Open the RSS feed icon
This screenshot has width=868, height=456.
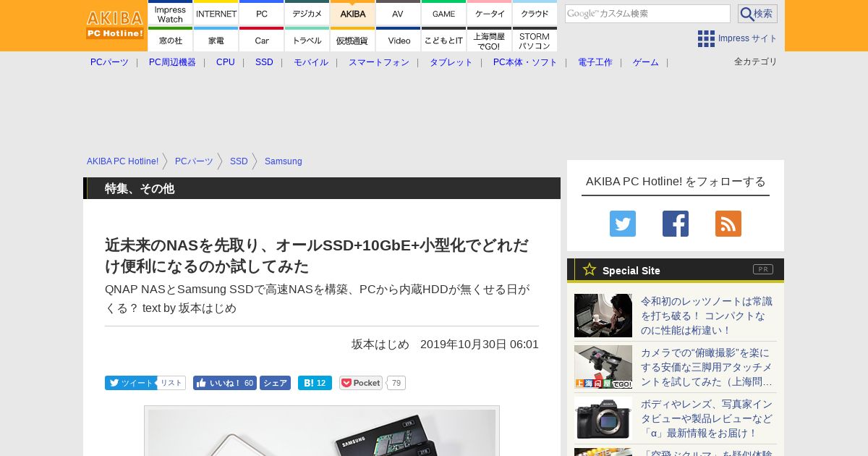728,224
